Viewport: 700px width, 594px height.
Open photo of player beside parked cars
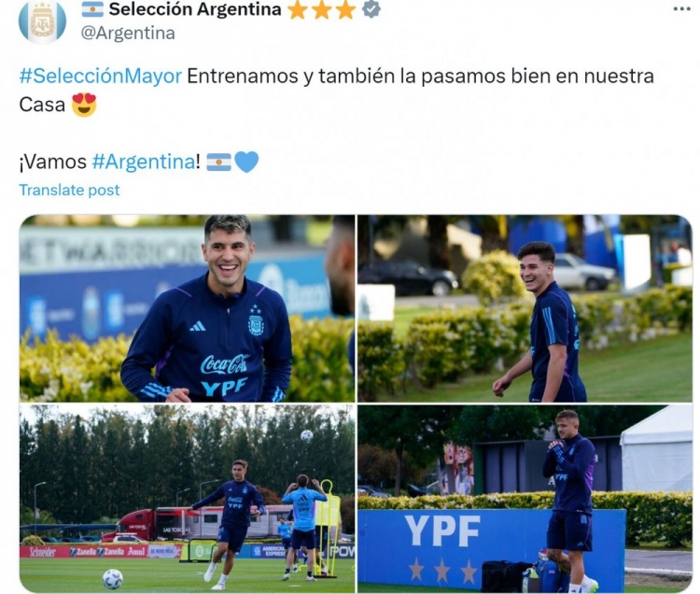pos(525,308)
